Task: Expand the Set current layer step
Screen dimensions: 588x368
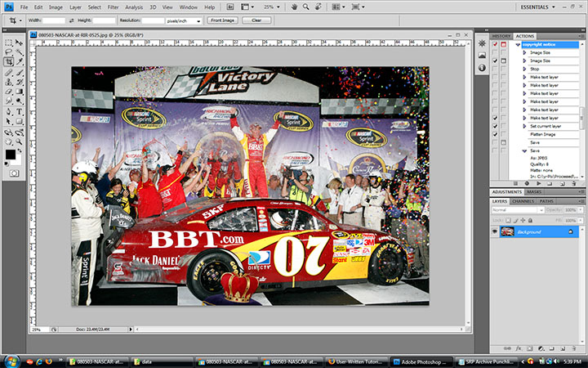Action: coord(524,126)
